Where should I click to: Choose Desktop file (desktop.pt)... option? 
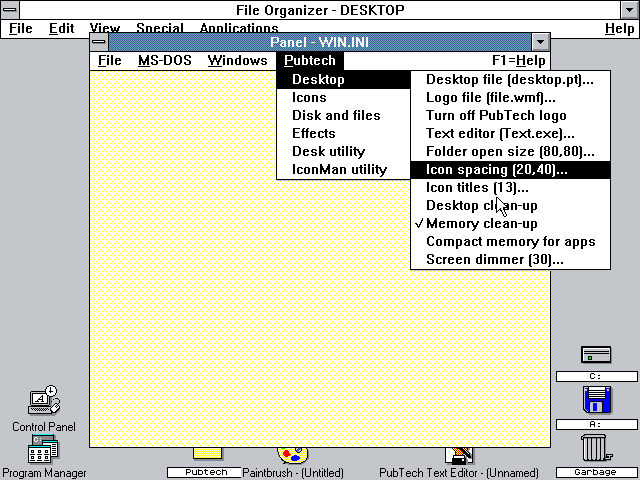[510, 80]
